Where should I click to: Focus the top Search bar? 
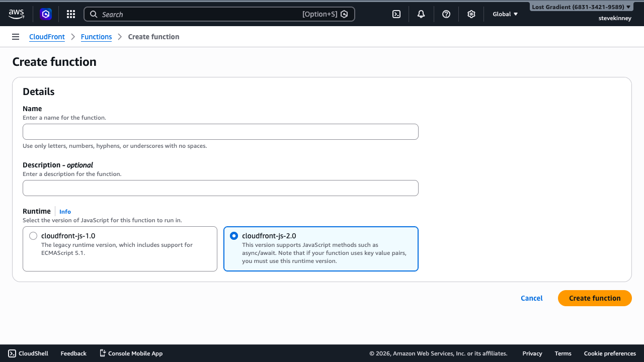tap(219, 14)
